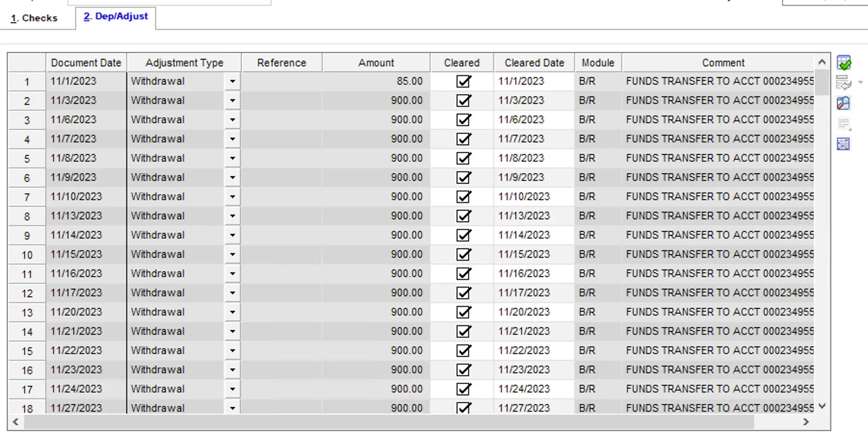Click the 85.00 amount cell
This screenshot has width=868, height=434.
(376, 81)
